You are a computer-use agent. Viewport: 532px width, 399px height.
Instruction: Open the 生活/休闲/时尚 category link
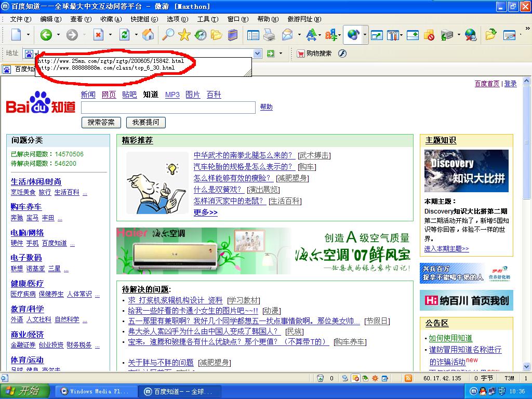tap(36, 182)
